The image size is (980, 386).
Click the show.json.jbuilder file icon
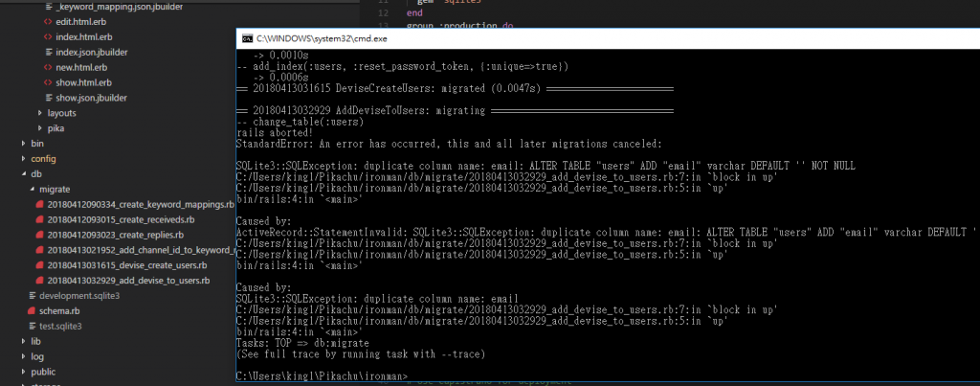point(48,98)
